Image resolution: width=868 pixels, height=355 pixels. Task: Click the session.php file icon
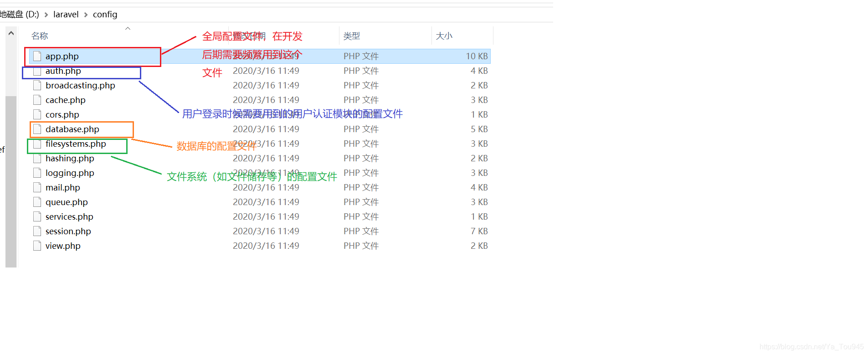(37, 231)
